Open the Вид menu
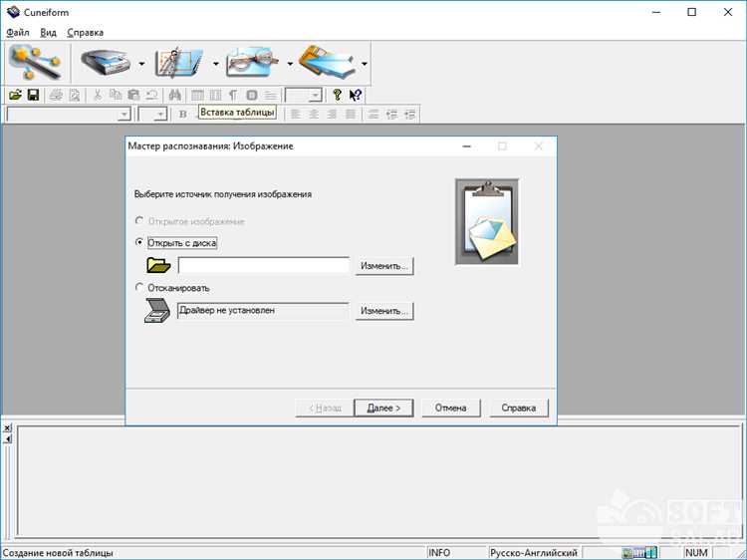The height and width of the screenshot is (560, 747). [x=48, y=33]
